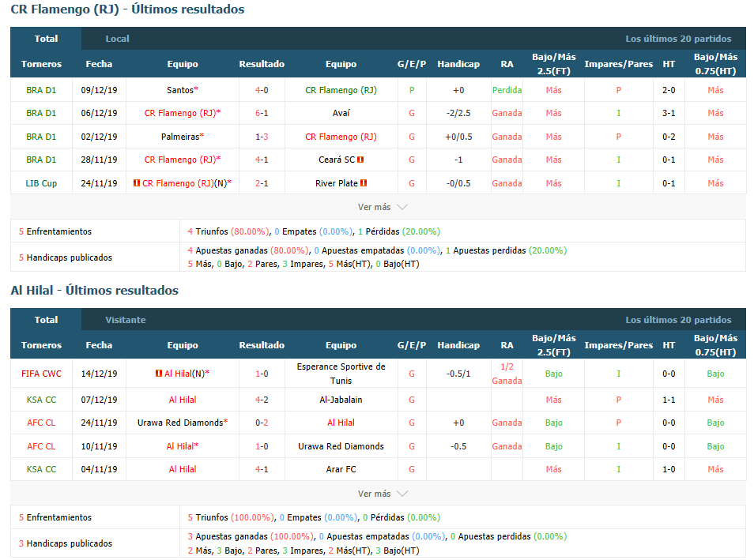754x560 pixels.
Task: Click '4 Apuestas ganadas (80.00%)' text
Action: (248, 251)
